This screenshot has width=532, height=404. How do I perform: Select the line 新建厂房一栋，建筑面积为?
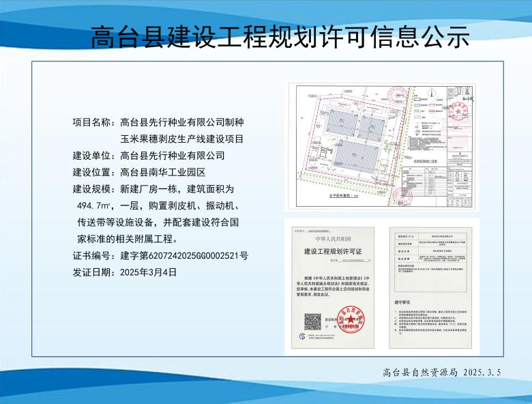pos(177,189)
